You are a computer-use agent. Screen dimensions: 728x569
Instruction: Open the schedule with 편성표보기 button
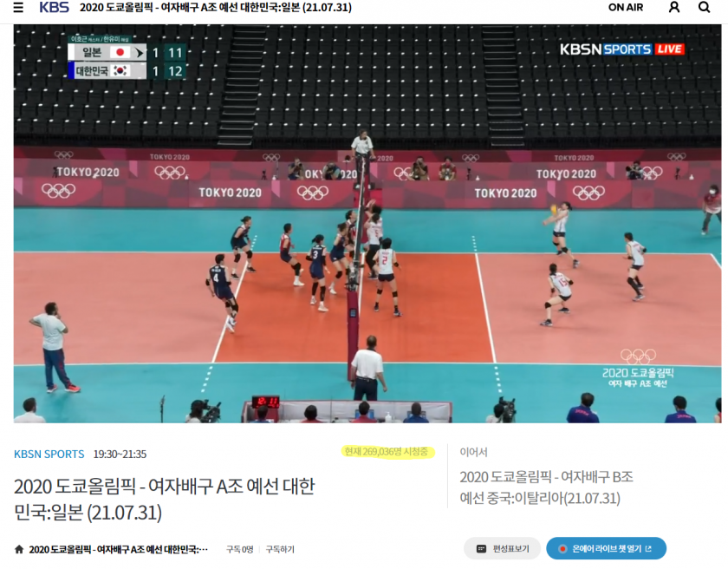503,548
